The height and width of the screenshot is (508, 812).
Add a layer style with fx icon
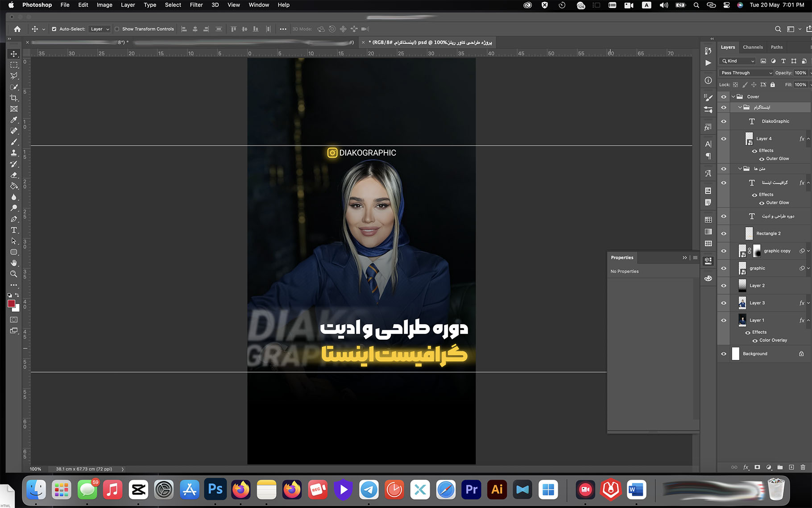coord(746,467)
